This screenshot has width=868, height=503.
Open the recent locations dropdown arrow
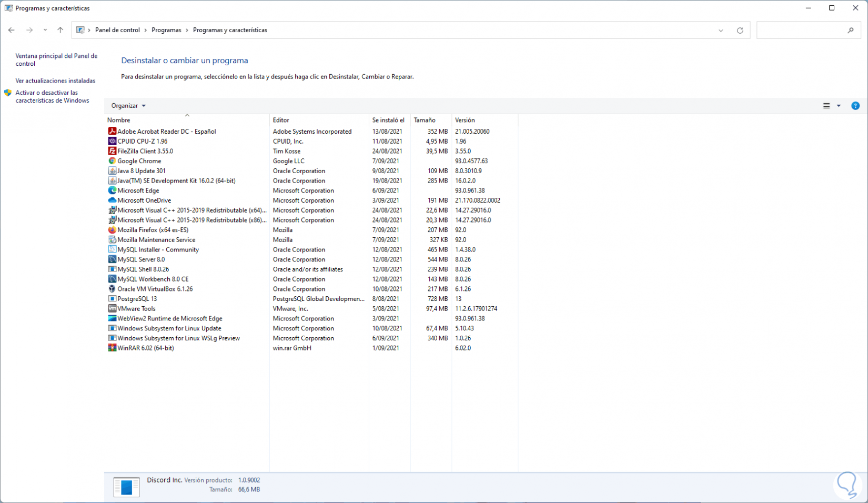pos(45,30)
